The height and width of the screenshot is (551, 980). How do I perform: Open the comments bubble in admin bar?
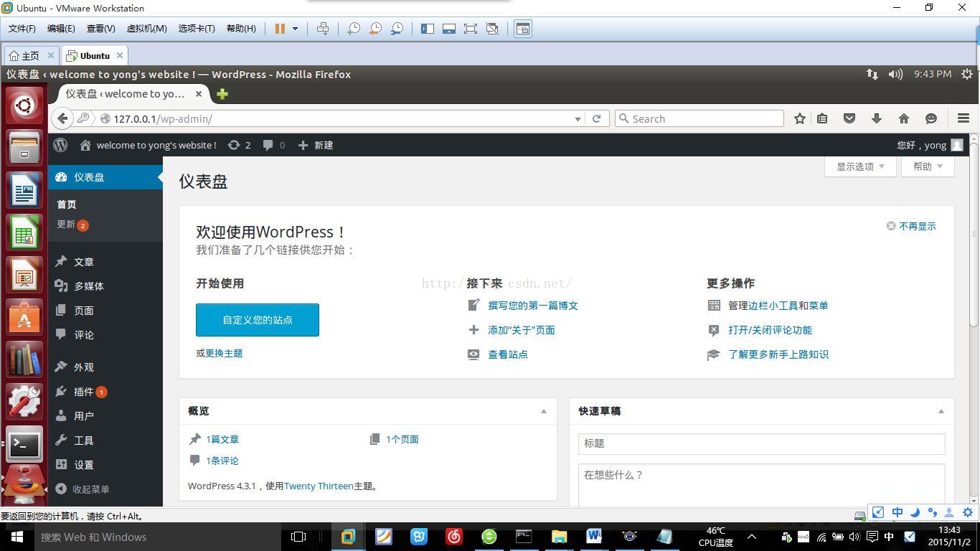tap(273, 145)
